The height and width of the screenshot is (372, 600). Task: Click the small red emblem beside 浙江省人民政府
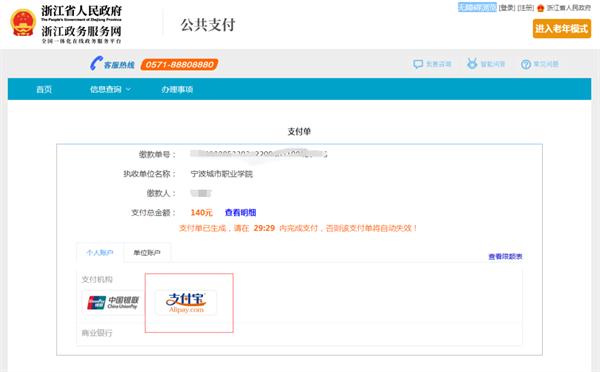tap(540, 8)
